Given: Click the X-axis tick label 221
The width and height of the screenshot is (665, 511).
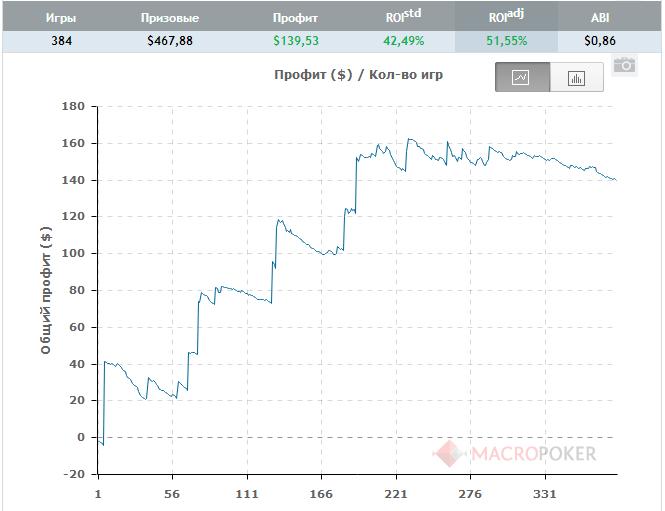Looking at the screenshot, I should (x=396, y=494).
